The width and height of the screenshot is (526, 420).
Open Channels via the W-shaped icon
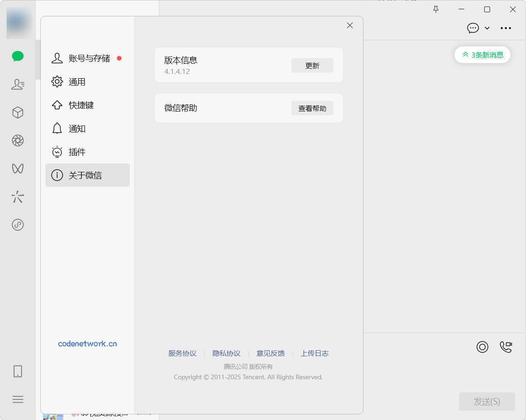(17, 169)
